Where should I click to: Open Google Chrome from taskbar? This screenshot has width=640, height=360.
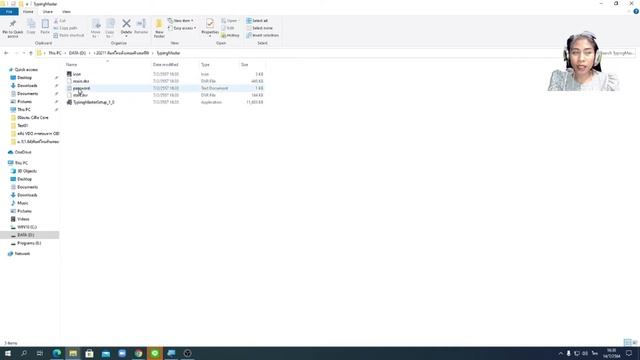point(138,353)
